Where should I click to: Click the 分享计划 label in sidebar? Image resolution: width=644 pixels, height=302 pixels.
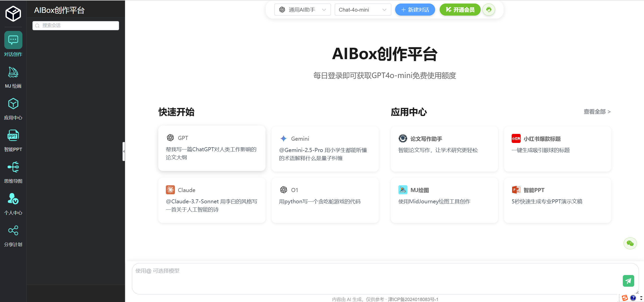click(13, 245)
